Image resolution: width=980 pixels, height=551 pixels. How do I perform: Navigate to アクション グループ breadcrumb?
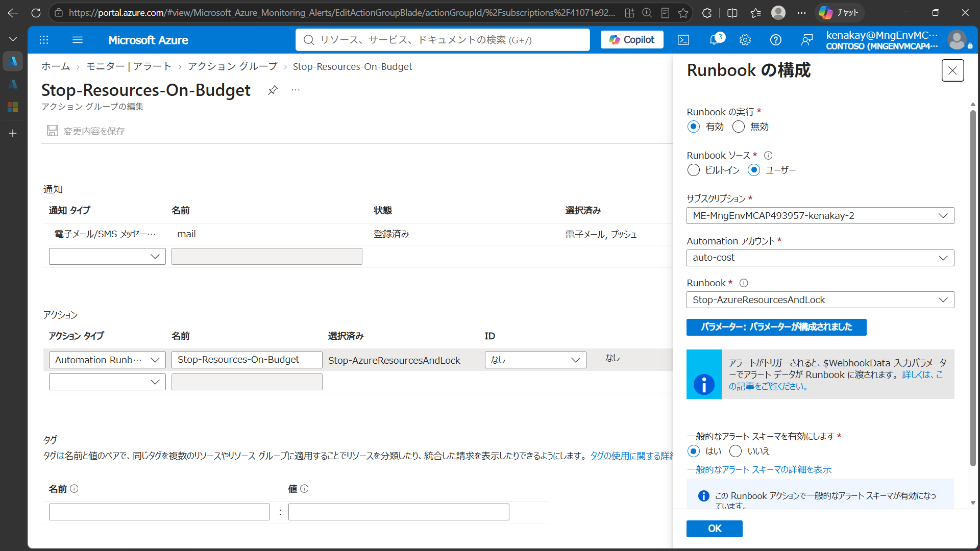233,67
